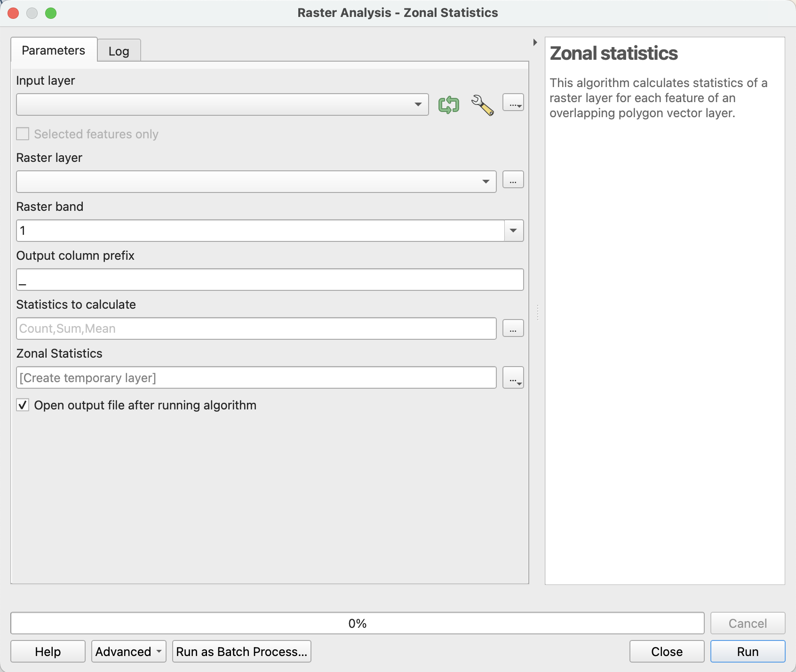Click the disabled Cancel button
This screenshot has height=672, width=796.
click(748, 623)
